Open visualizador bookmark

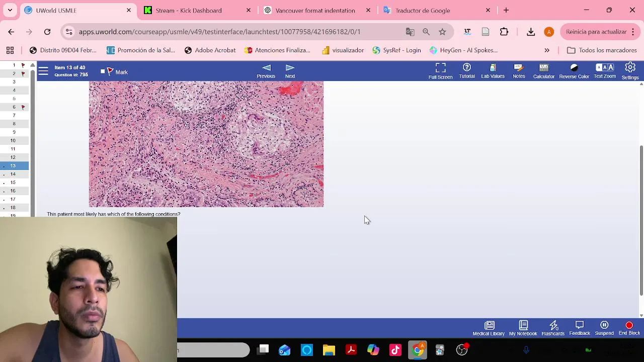(343, 50)
